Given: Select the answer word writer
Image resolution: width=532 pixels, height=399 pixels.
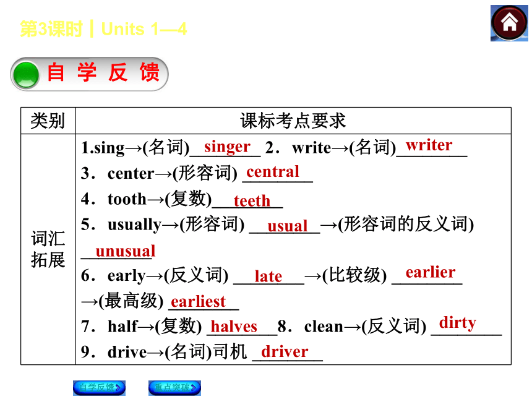Looking at the screenshot, I should tap(429, 145).
